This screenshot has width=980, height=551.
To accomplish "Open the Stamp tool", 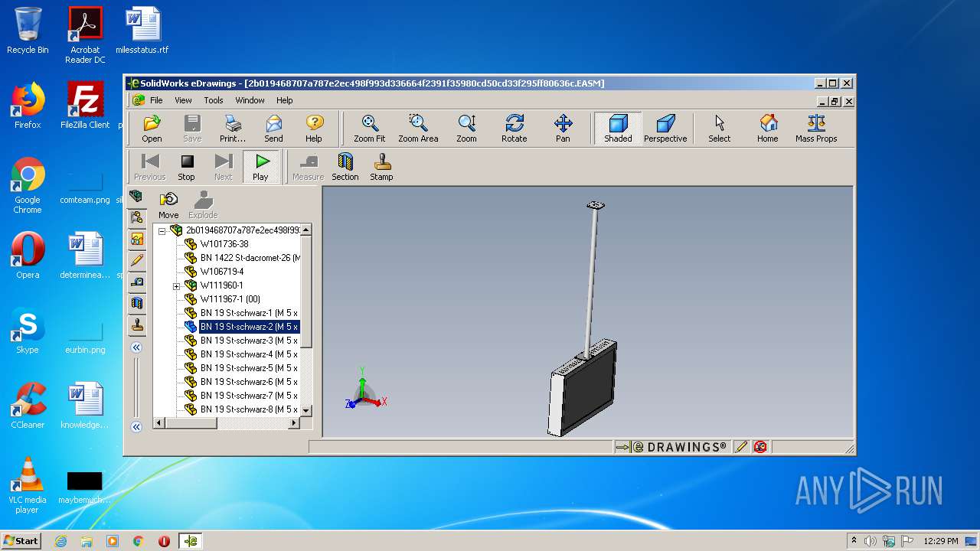I will coord(381,167).
